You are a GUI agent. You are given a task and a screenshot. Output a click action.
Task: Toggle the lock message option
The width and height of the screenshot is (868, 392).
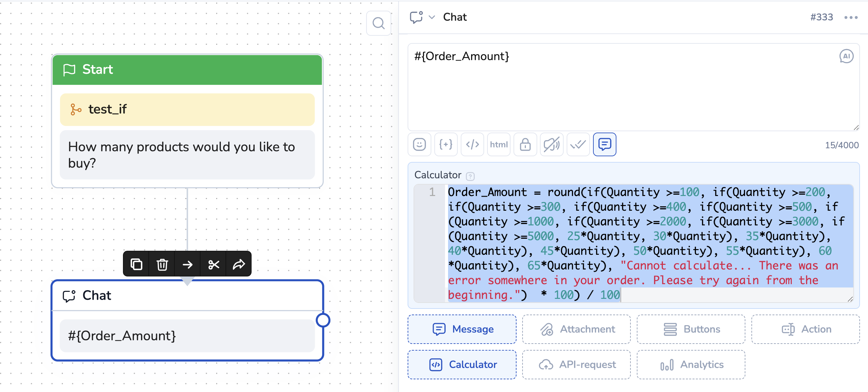(x=525, y=145)
